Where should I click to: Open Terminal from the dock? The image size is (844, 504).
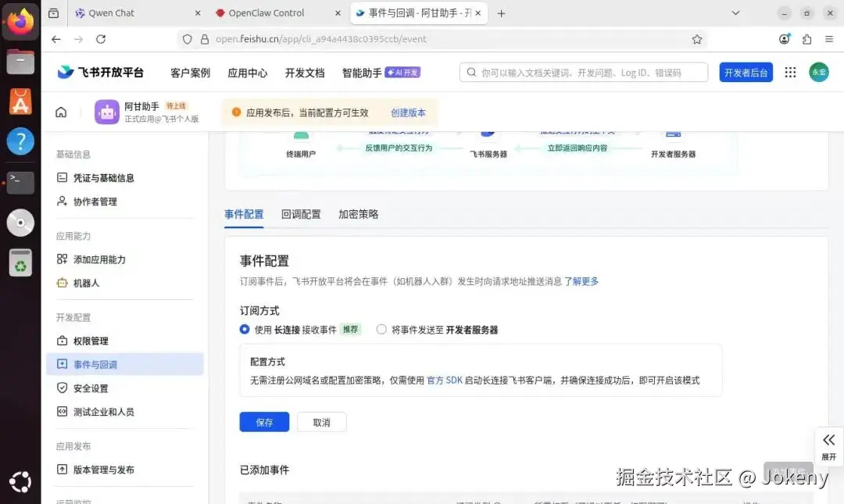(x=20, y=183)
